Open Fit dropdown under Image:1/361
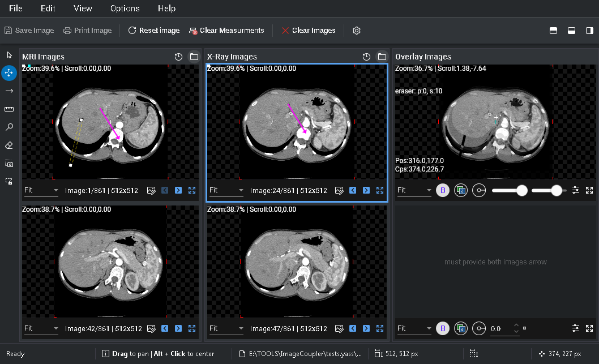599x364 pixels. click(x=41, y=190)
